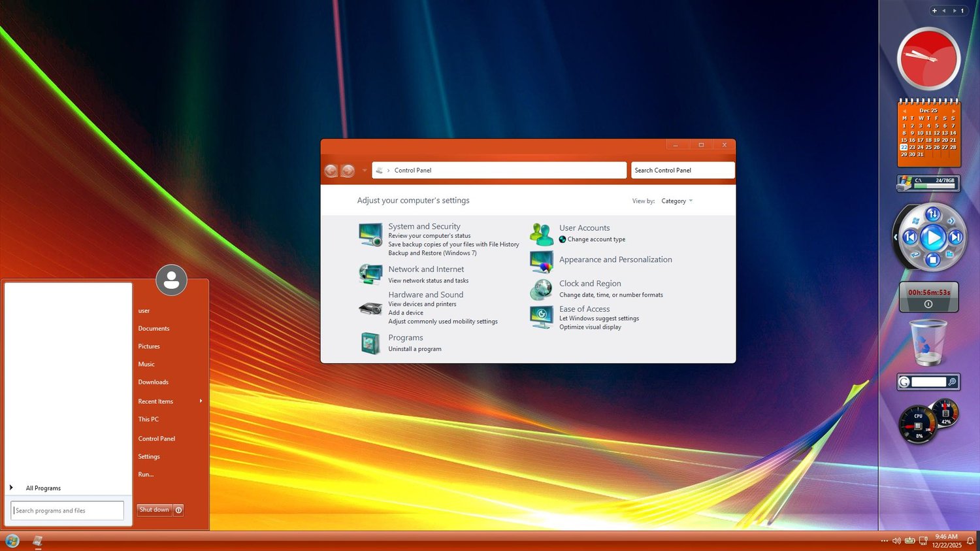Click the Google logo in the search gadget
Image resolution: width=980 pixels, height=551 pixels.
coord(904,382)
